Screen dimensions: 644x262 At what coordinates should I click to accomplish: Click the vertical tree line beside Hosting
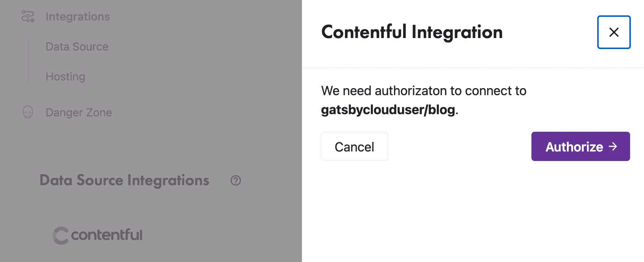tap(28, 77)
